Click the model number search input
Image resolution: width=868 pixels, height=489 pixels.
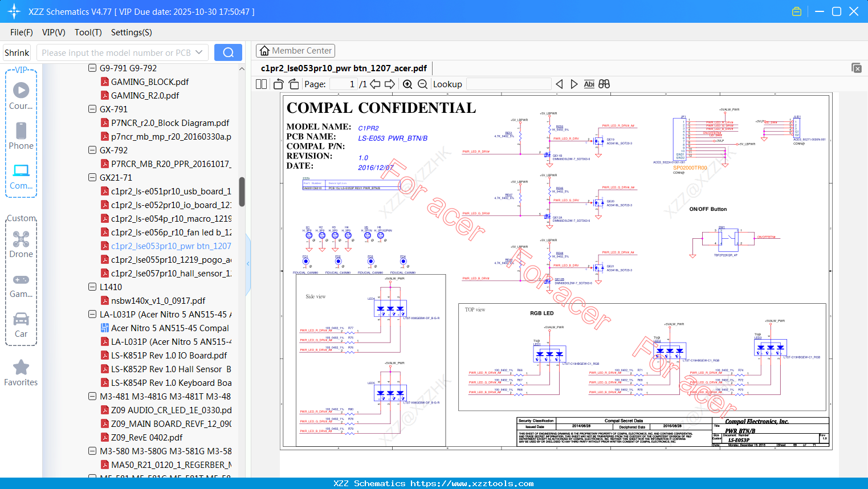pyautogui.click(x=116, y=52)
